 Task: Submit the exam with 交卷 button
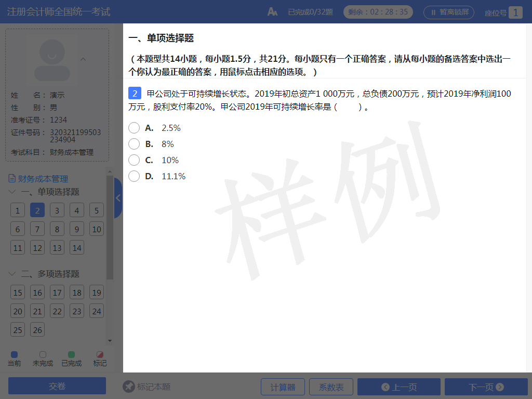coord(57,386)
